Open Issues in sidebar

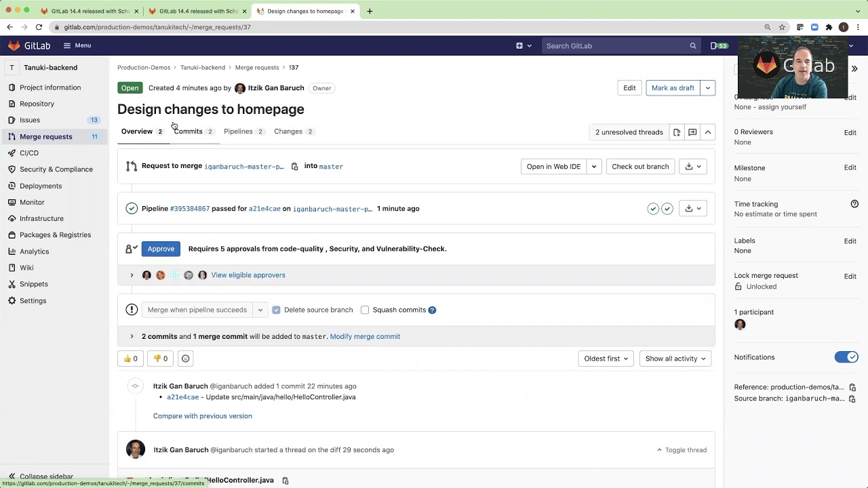point(30,120)
